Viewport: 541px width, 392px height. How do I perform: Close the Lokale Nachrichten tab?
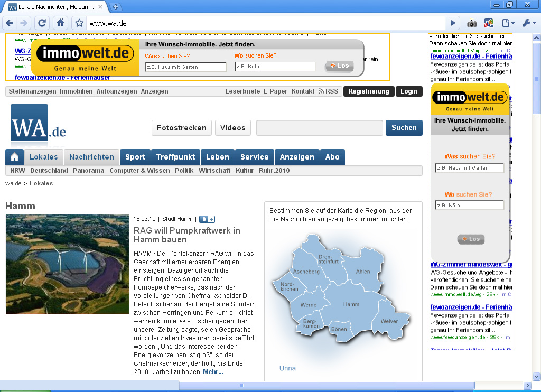click(x=100, y=6)
